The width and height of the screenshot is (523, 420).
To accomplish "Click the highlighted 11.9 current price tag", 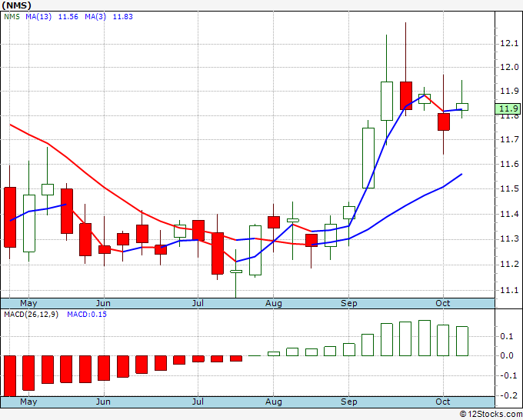I will 508,108.
